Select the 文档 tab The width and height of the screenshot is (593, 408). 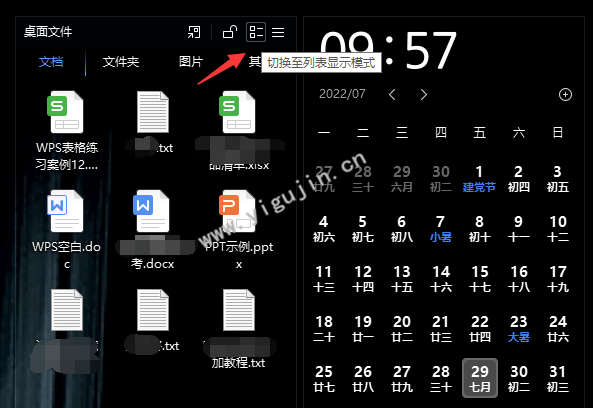[x=51, y=61]
